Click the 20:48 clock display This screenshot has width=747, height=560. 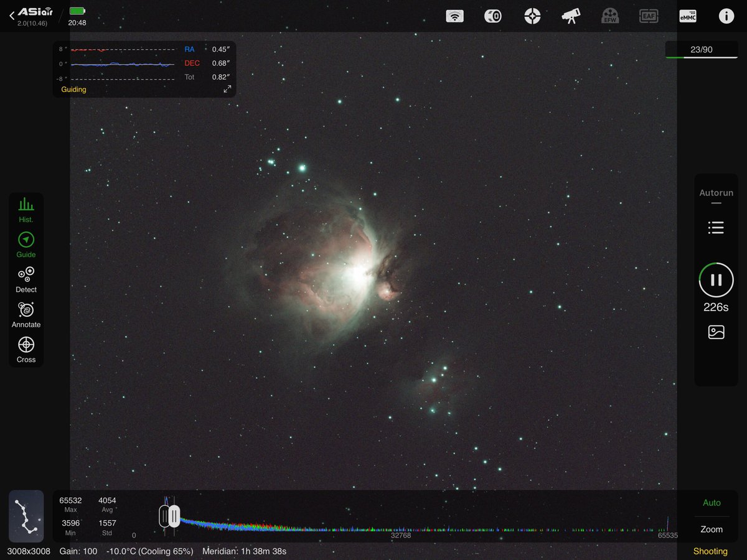pos(77,23)
